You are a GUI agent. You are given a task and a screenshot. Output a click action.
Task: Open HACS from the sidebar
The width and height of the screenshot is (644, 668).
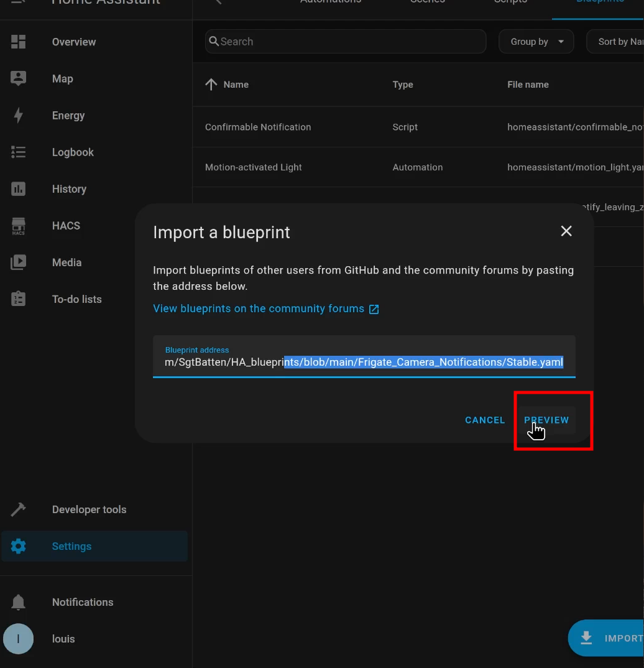coord(94,226)
